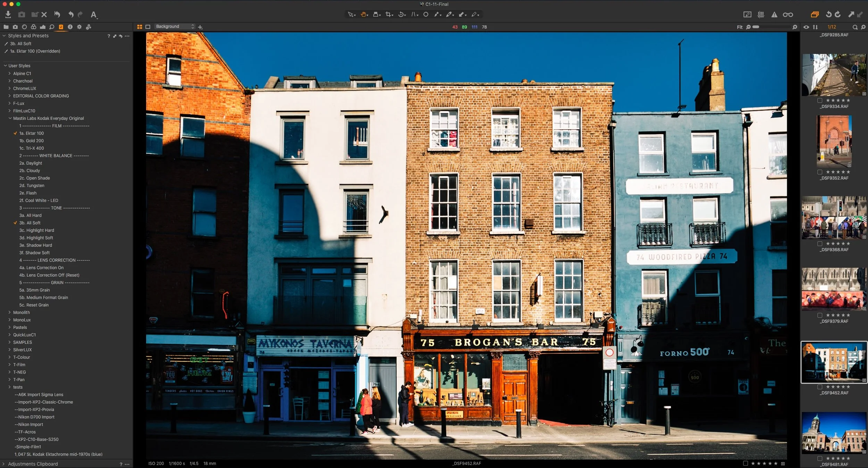Screen dimensions: 868x468
Task: Expand the SilverLUX styles folder
Action: click(9, 350)
